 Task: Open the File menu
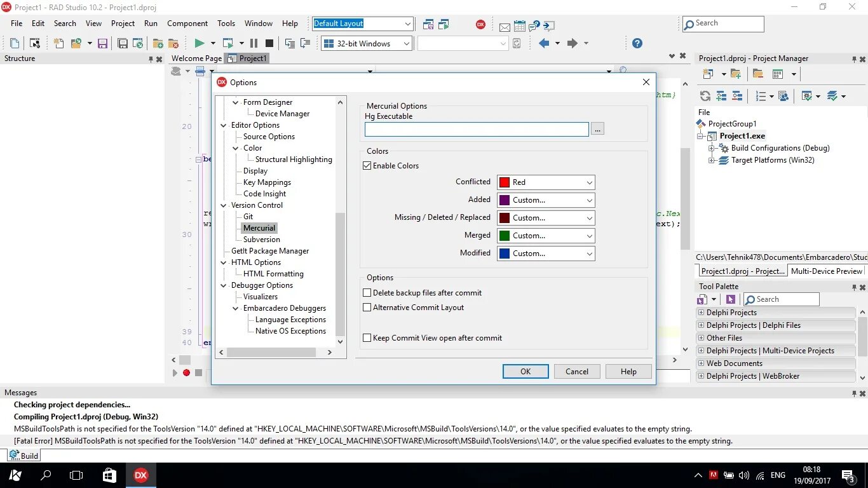[x=17, y=24]
